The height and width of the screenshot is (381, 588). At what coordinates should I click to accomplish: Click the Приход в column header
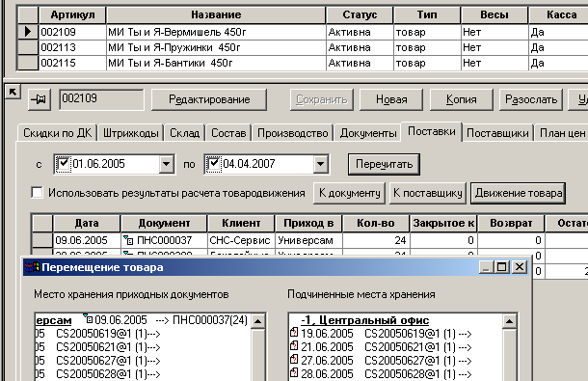(308, 223)
